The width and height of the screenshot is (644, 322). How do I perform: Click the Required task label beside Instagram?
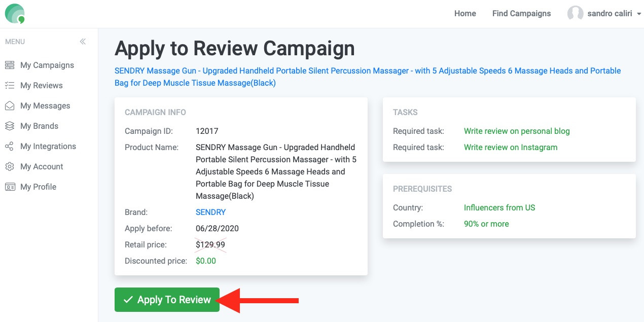point(418,147)
